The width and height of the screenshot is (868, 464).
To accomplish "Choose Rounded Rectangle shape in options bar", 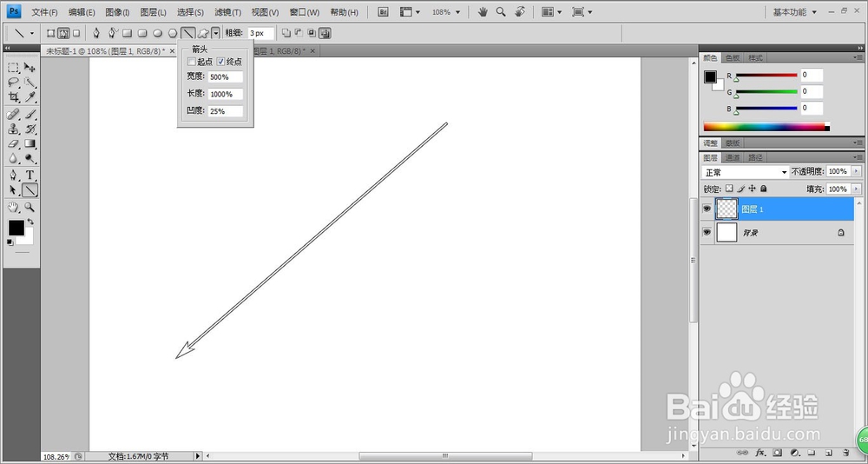I will point(142,33).
